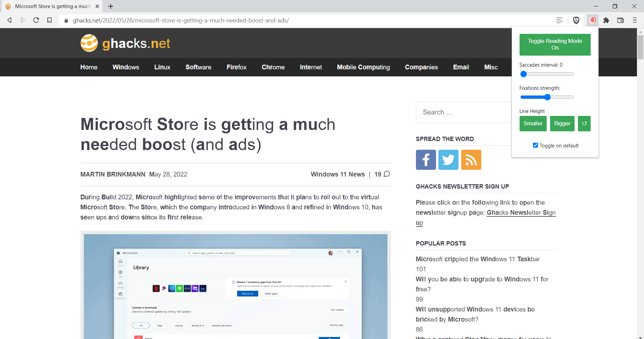Open the Windows menu item in site navigation
The image size is (644, 339).
pyautogui.click(x=126, y=67)
